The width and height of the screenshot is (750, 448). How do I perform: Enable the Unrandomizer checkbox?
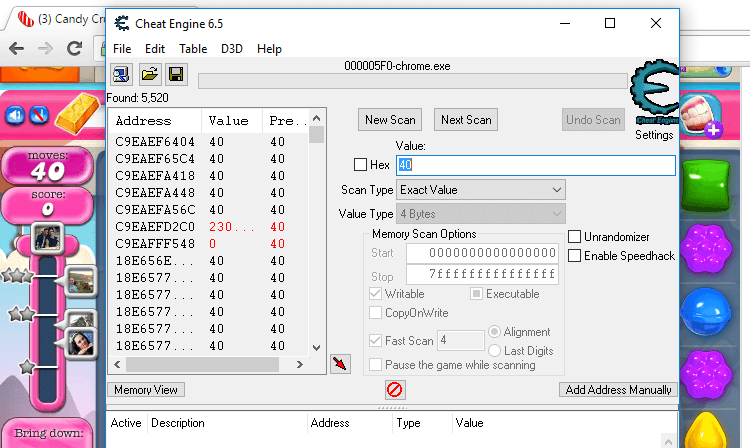click(x=574, y=237)
